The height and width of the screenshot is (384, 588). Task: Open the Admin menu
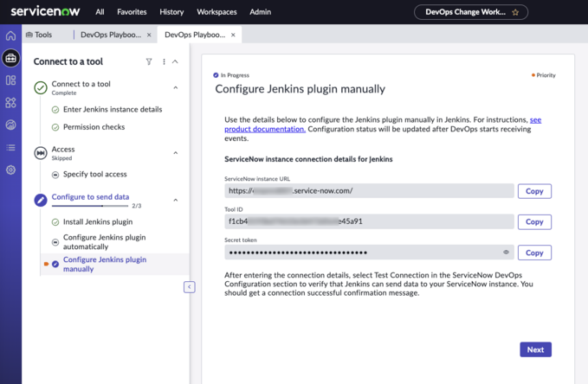point(261,12)
